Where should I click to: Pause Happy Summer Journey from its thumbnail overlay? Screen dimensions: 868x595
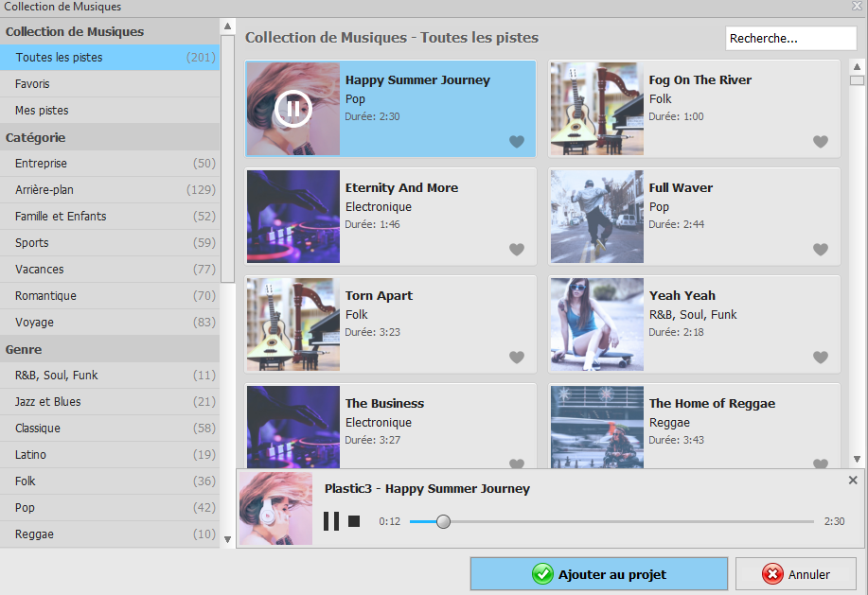click(x=292, y=109)
